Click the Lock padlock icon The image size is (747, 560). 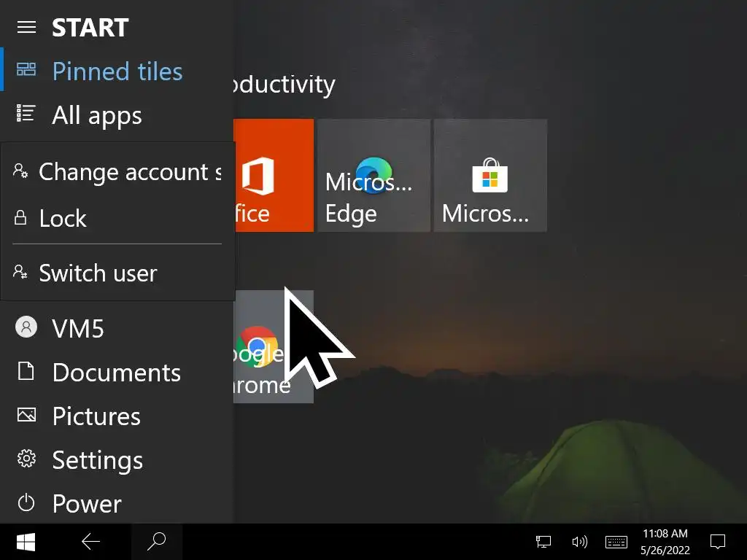pyautogui.click(x=20, y=217)
